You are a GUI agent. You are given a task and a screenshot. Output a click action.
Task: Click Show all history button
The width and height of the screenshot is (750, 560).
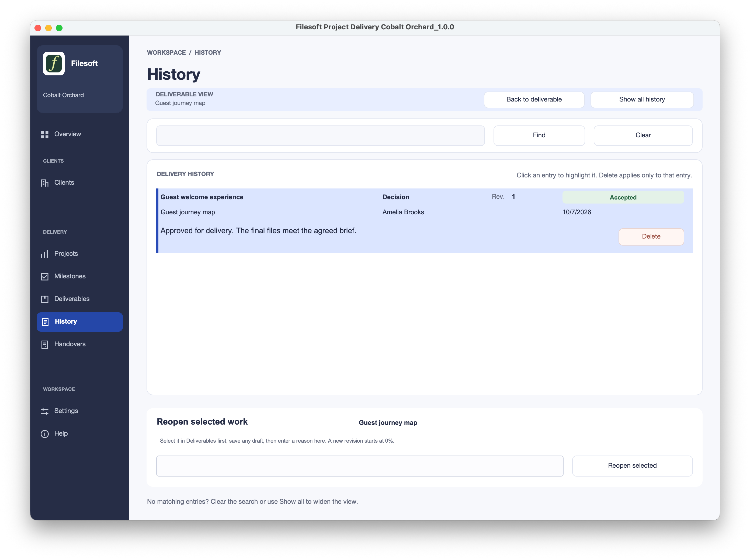click(x=642, y=100)
